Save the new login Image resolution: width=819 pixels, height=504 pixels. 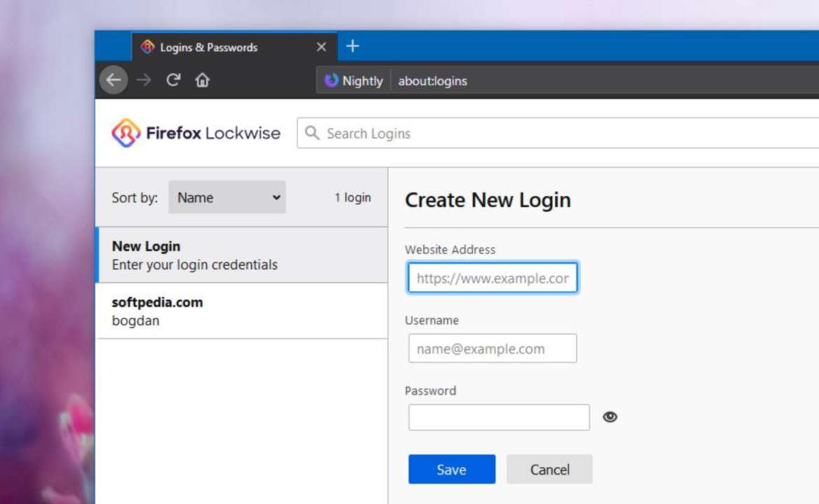(451, 469)
